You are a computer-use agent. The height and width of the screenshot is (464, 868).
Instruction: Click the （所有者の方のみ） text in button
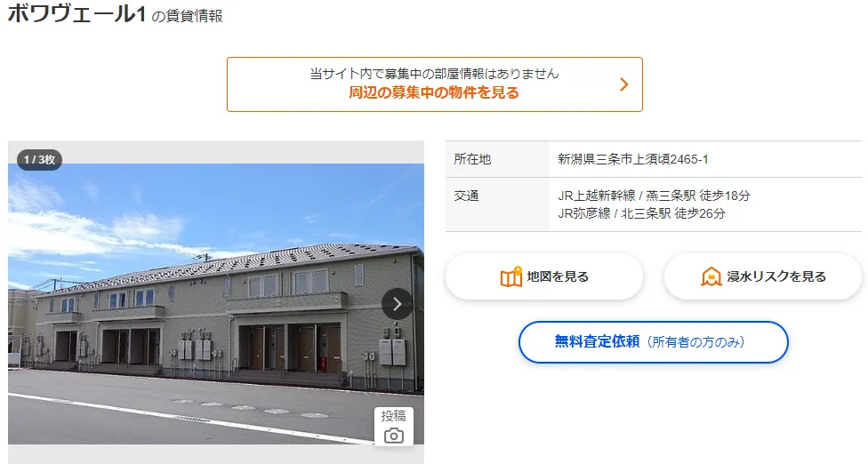695,342
